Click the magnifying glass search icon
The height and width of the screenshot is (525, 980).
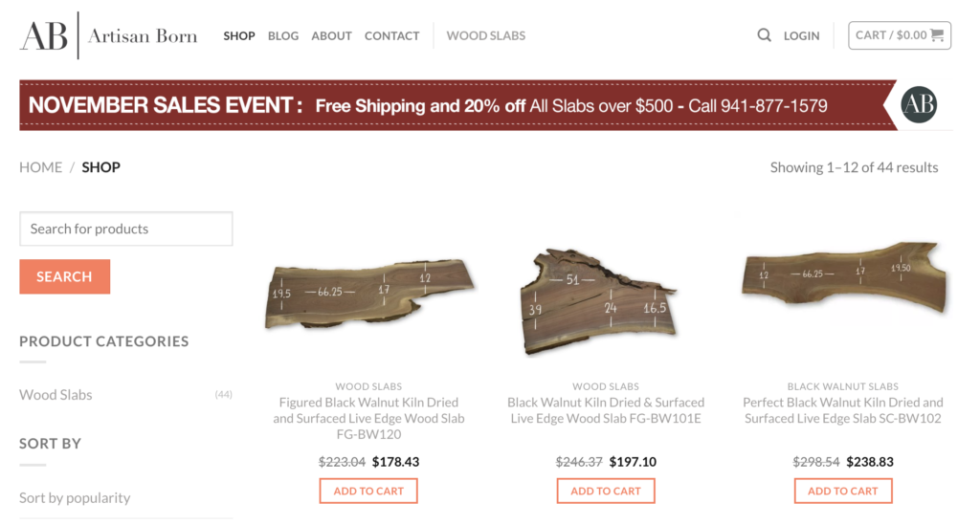[764, 35]
